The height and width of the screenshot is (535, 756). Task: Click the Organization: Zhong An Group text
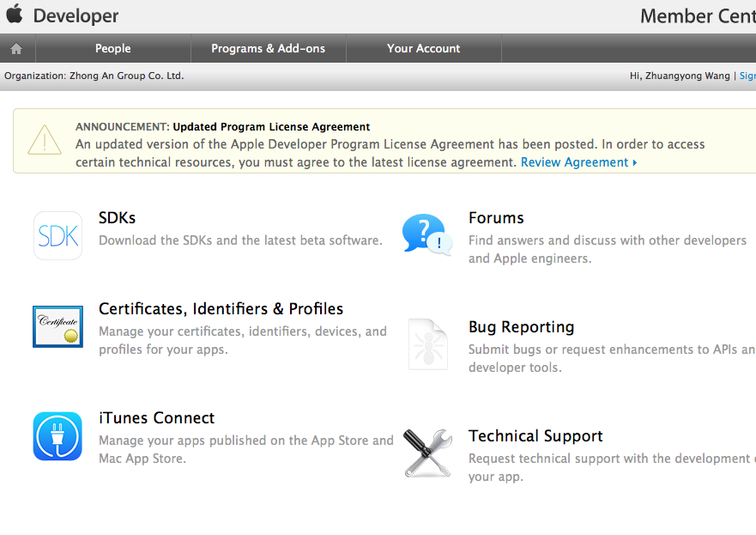pos(94,76)
